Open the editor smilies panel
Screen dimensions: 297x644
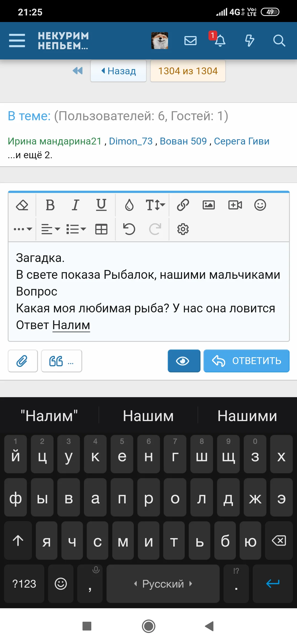(260, 205)
